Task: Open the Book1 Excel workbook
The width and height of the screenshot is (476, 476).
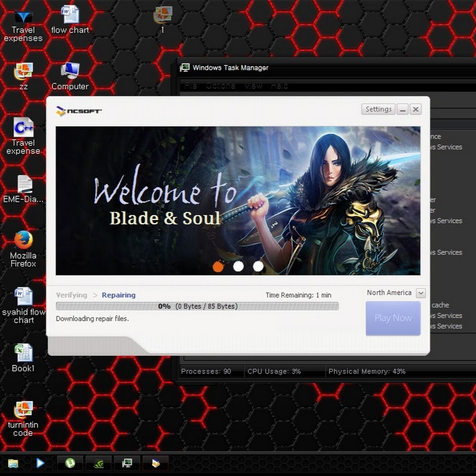Action: coord(23,358)
